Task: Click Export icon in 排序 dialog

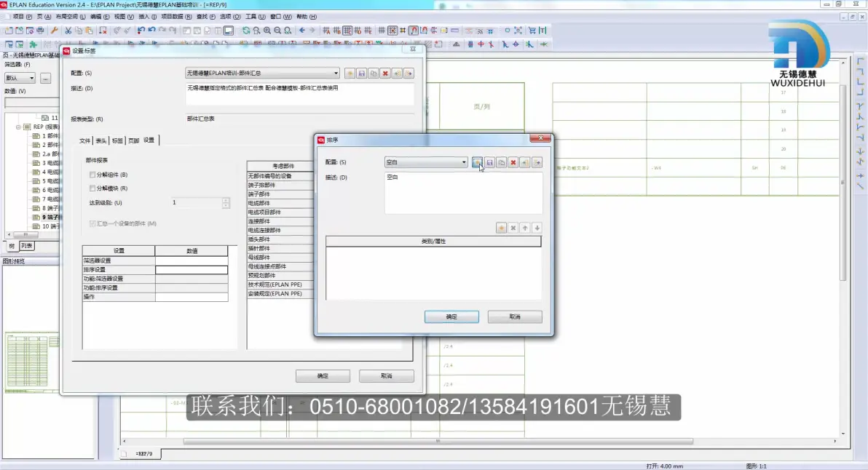Action: point(537,162)
